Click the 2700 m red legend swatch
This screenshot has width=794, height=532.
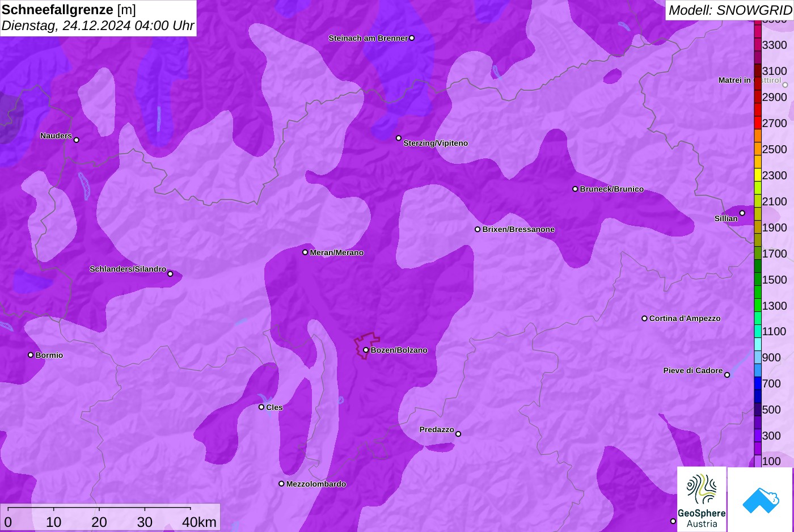(x=758, y=123)
